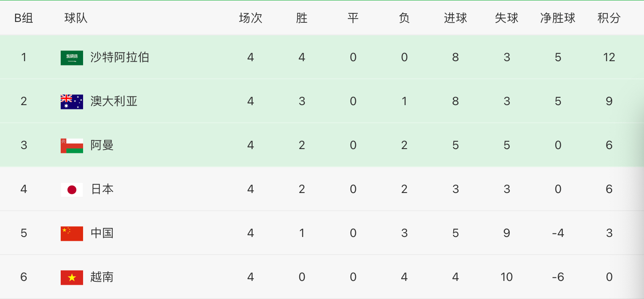Select the 阿曼 team name
This screenshot has height=299, width=644.
point(102,145)
